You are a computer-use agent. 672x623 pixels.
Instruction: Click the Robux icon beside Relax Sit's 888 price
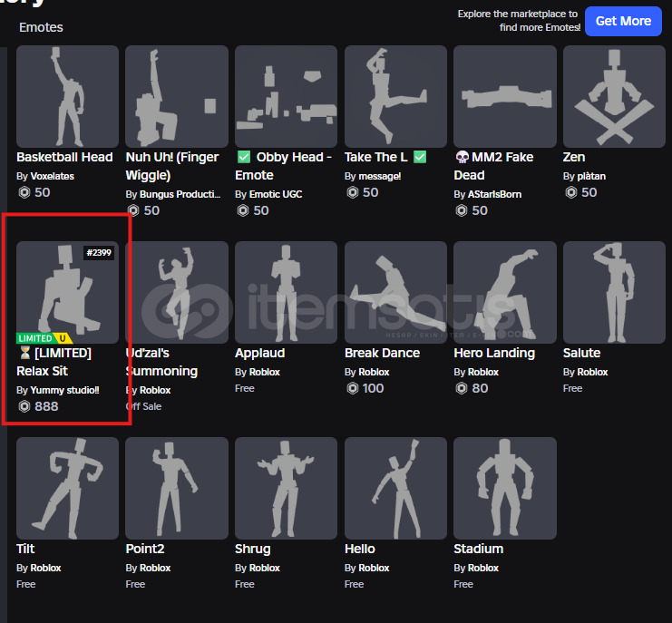[x=24, y=406]
